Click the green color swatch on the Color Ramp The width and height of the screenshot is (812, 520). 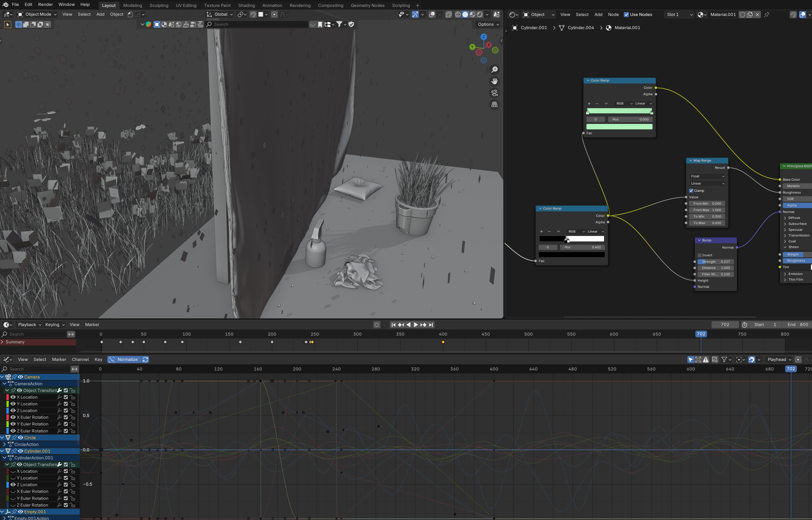tap(619, 127)
